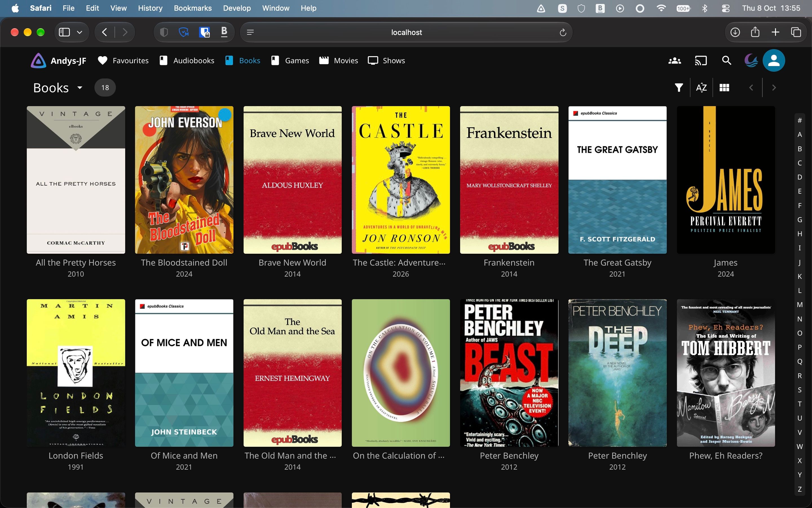Viewport: 812px width, 508px height.
Task: Open a new Safari tab
Action: click(x=775, y=32)
